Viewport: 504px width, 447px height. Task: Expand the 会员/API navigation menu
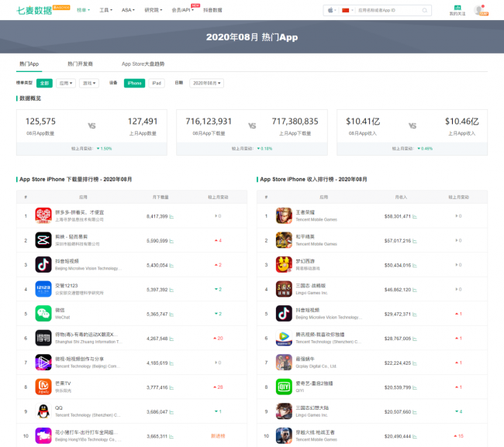click(182, 10)
